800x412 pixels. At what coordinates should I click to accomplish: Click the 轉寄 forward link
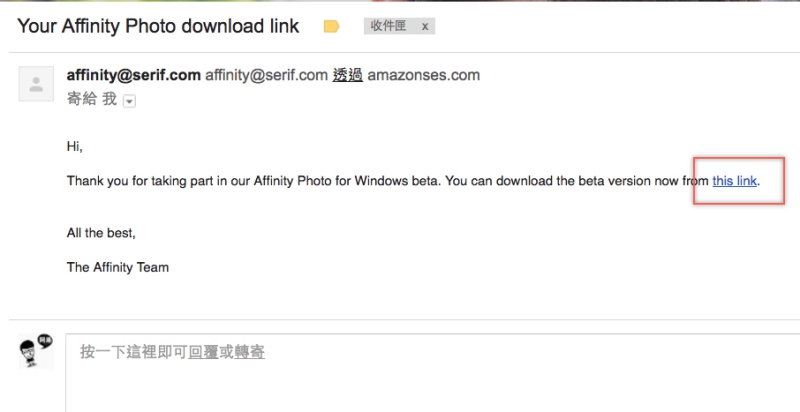tap(250, 352)
